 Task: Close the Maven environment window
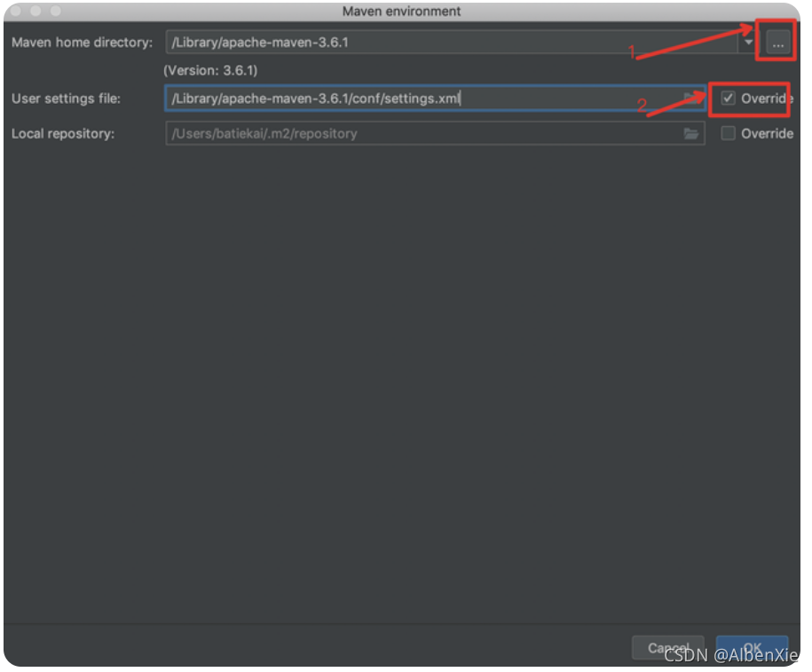(x=16, y=11)
